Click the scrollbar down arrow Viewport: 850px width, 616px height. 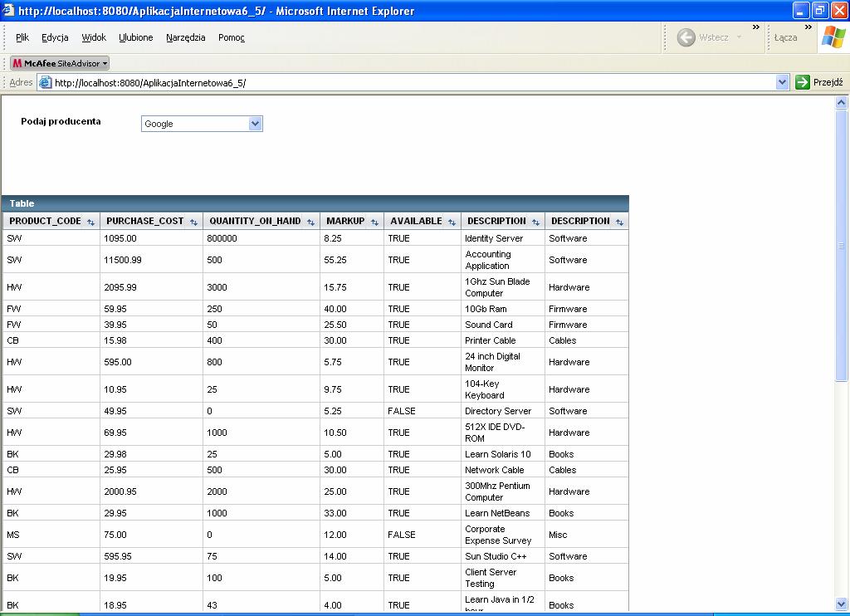tap(842, 604)
